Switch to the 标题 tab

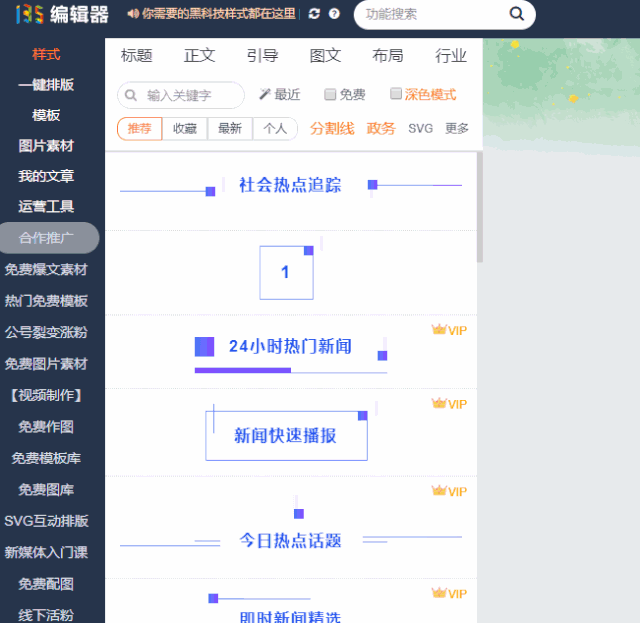[x=137, y=56]
